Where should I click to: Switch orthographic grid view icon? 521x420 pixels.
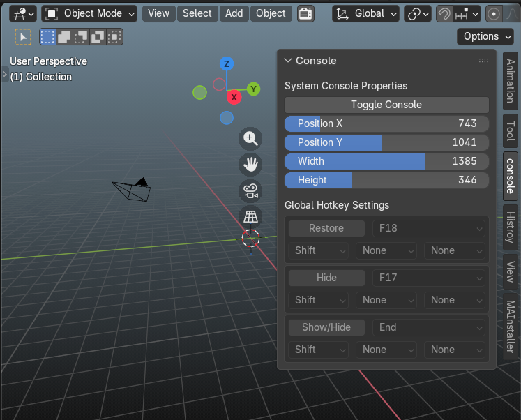tap(250, 217)
